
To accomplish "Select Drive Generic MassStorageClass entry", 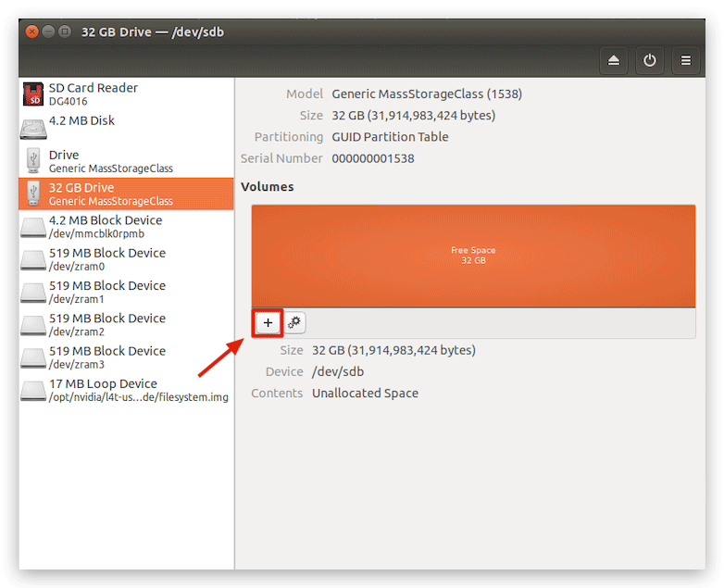I will pyautogui.click(x=126, y=161).
